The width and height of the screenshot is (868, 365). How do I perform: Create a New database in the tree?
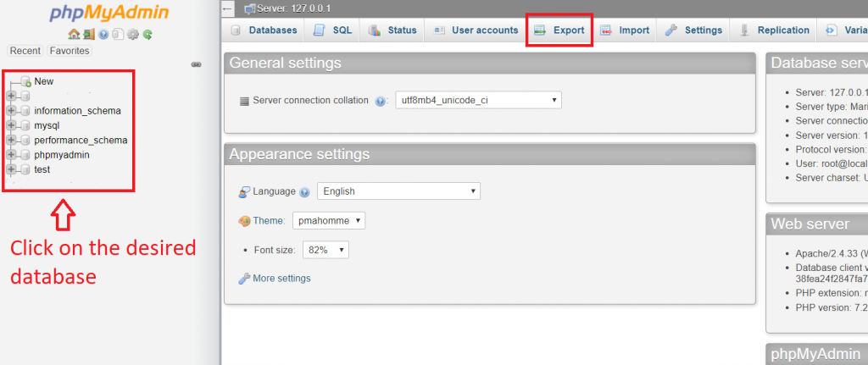click(x=44, y=81)
